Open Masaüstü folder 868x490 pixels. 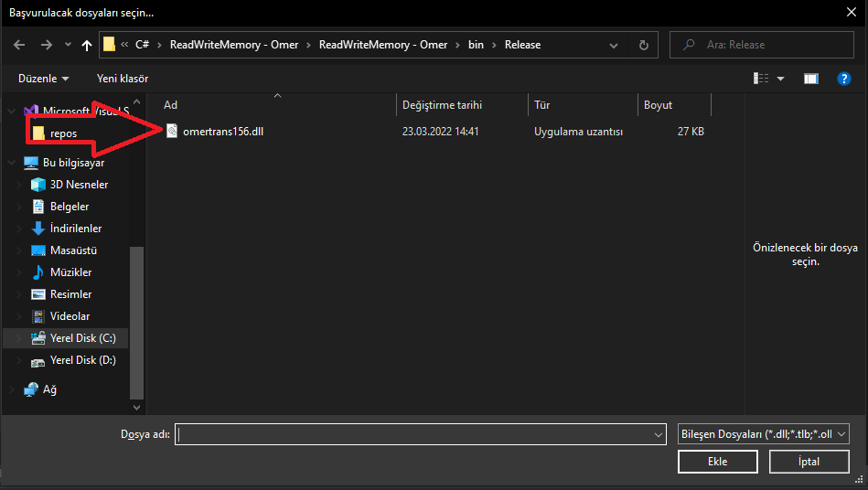tap(73, 250)
